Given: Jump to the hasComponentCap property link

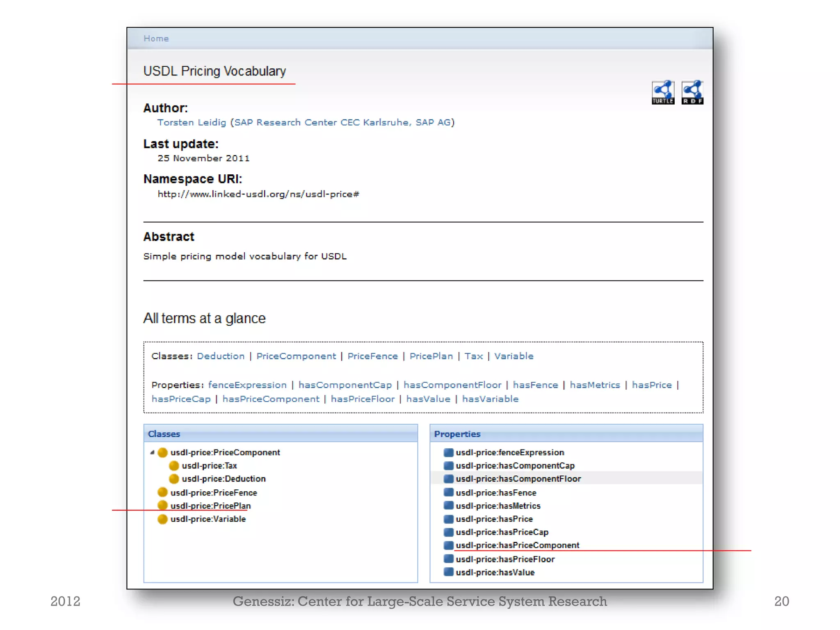Looking at the screenshot, I should tap(345, 385).
